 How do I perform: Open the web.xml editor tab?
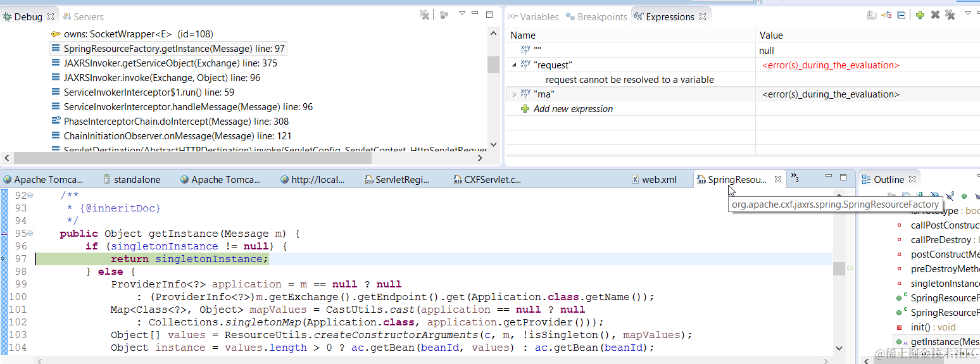click(653, 180)
